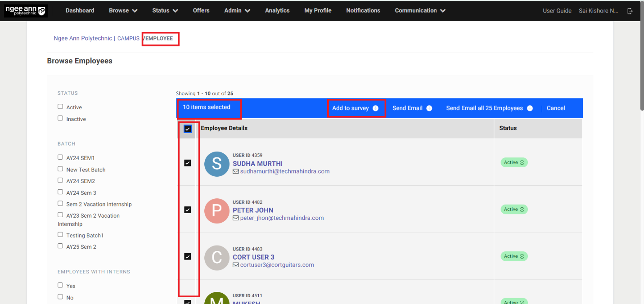Open the Notifications page

[363, 11]
